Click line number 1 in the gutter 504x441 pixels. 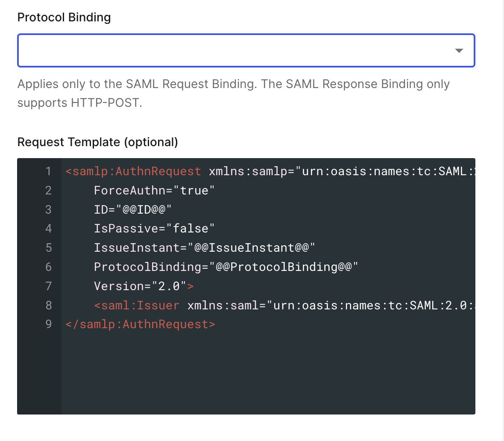(x=48, y=171)
